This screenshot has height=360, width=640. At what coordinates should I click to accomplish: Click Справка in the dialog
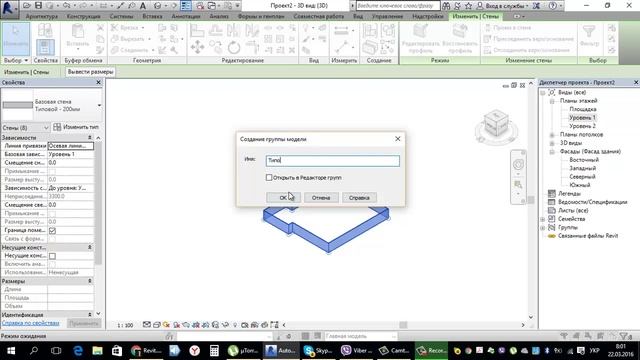tap(359, 198)
